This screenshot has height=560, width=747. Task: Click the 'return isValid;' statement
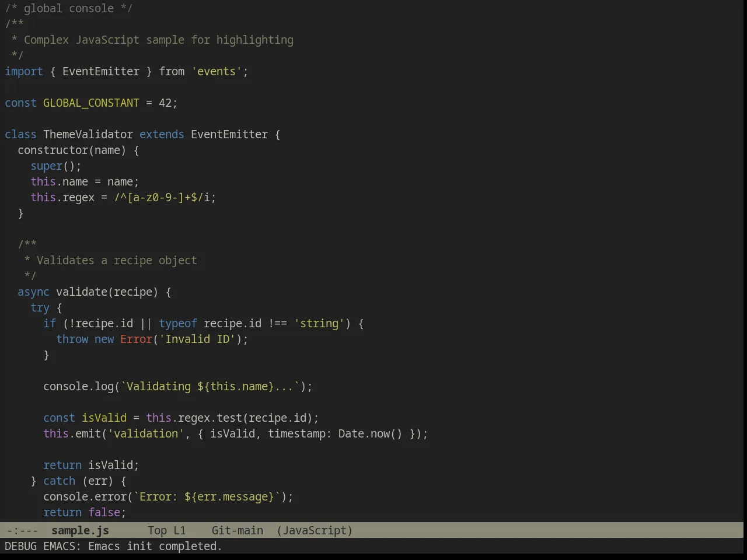[91, 465]
